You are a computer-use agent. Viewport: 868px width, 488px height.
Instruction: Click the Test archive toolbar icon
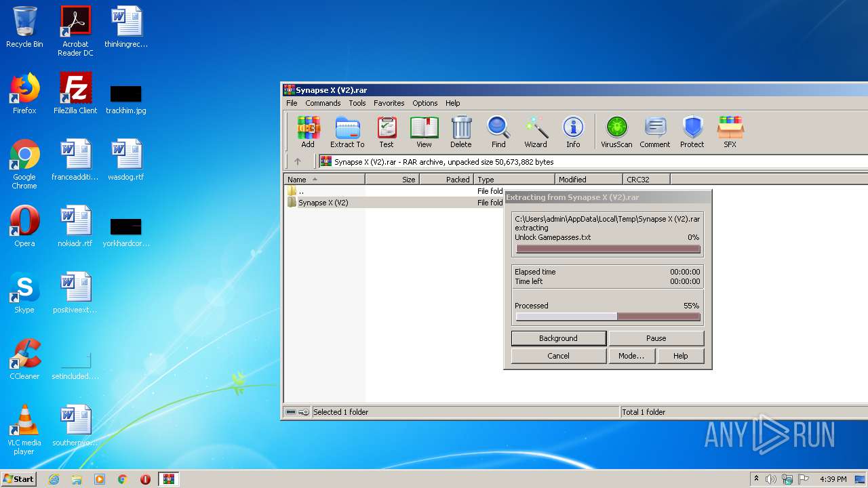(x=387, y=131)
